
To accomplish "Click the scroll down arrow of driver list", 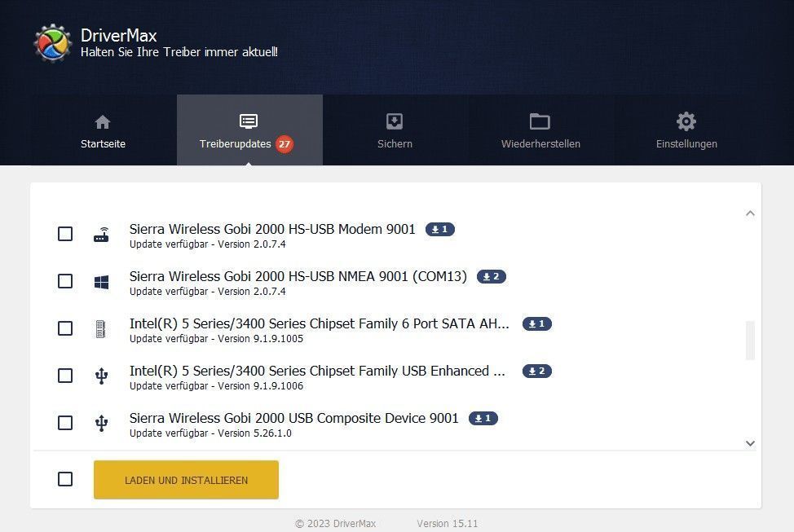I will (x=751, y=443).
